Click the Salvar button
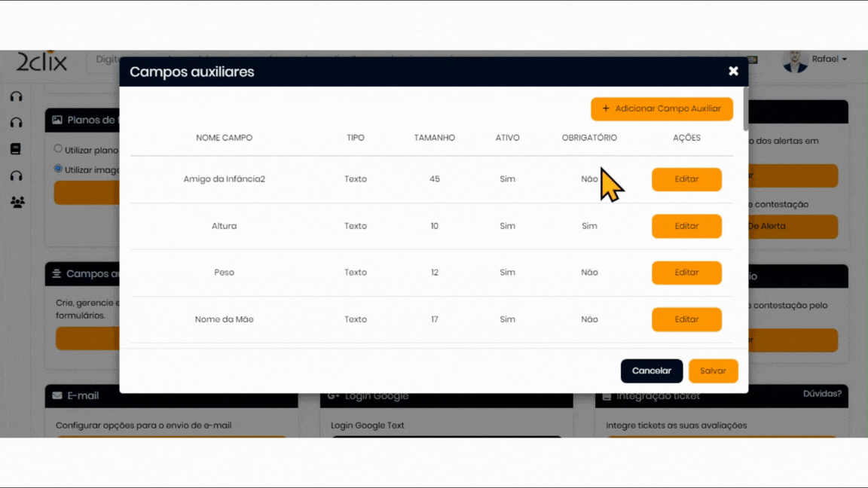Viewport: 868px width, 488px height. pyautogui.click(x=713, y=371)
